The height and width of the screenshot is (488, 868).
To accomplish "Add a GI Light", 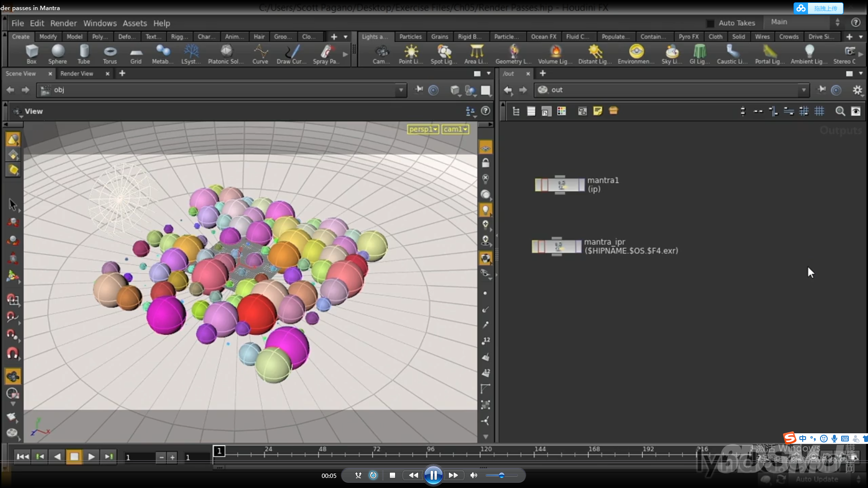I will [699, 54].
